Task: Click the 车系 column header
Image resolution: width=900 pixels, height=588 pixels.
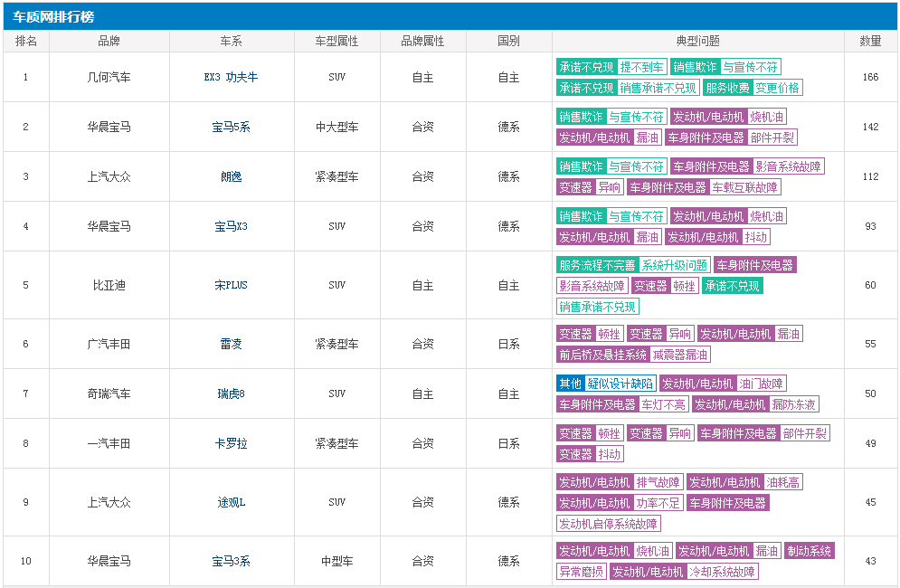Action: 232,41
